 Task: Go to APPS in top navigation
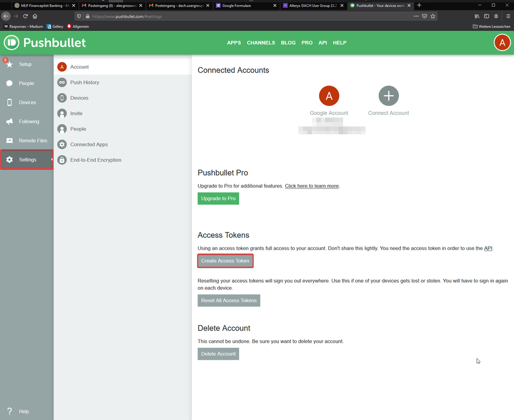234,43
